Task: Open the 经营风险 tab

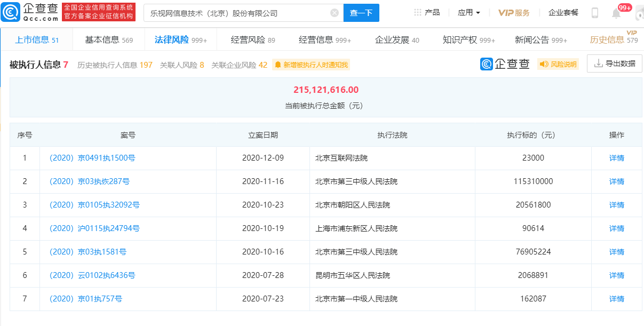Action: [253, 40]
